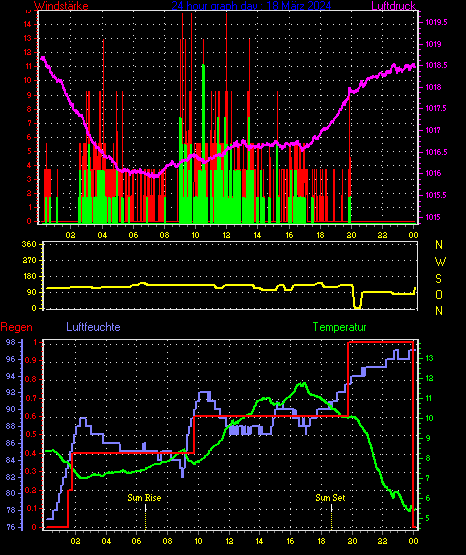Viewport: 466px width, 555px height.
Task: Click the 98 humidity axis value
Action: (11, 342)
